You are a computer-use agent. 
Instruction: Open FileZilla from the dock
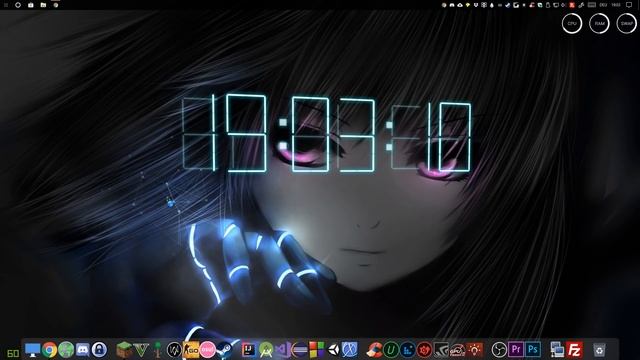pos(574,350)
